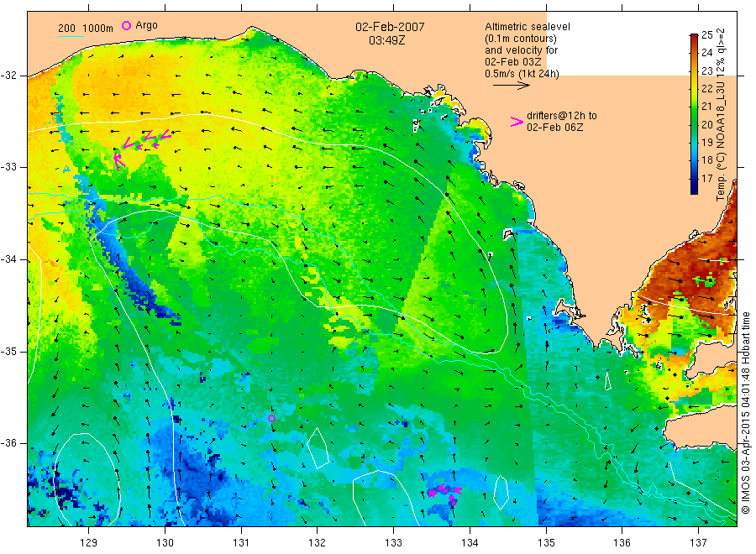The width and height of the screenshot is (756, 554).
Task: Click the longitude axis label 136
Action: coord(622,542)
